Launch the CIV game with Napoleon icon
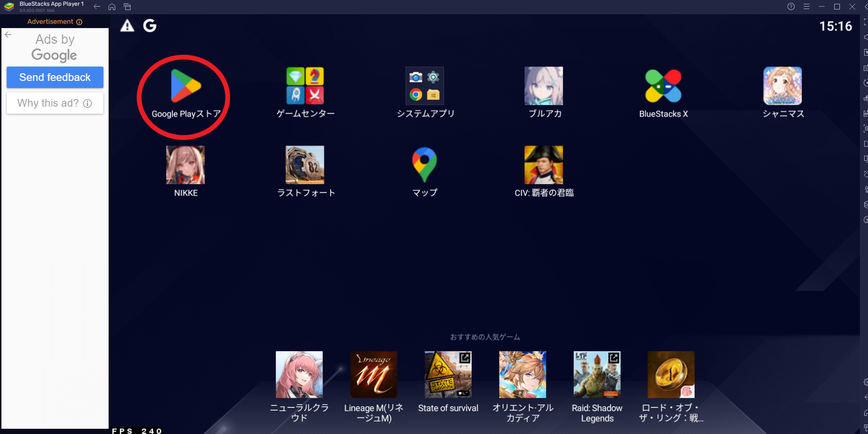868x434 pixels. [x=544, y=165]
